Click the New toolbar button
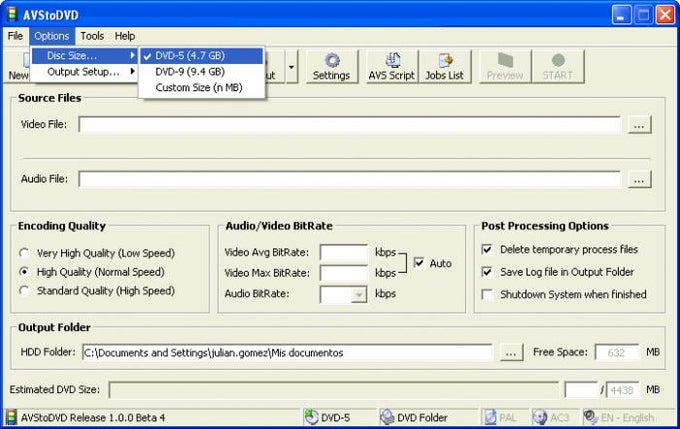This screenshot has height=429, width=680. pyautogui.click(x=18, y=66)
